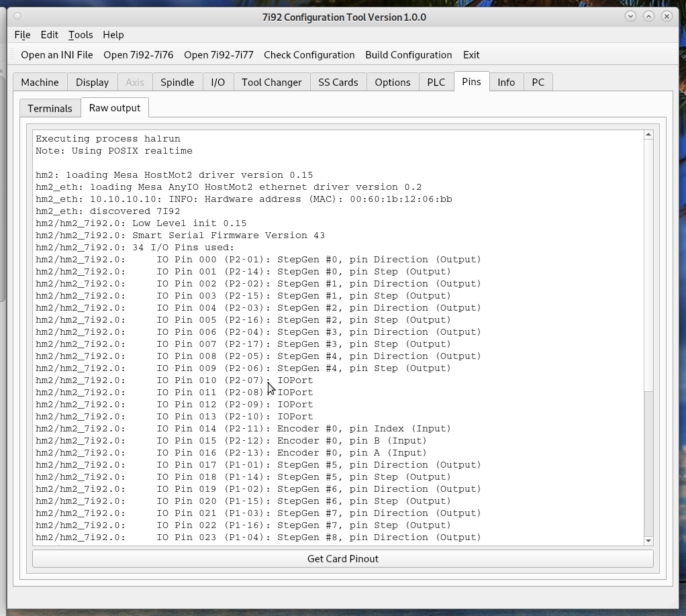Click IO Pin 013 (P2-10) IOPort row

point(174,417)
